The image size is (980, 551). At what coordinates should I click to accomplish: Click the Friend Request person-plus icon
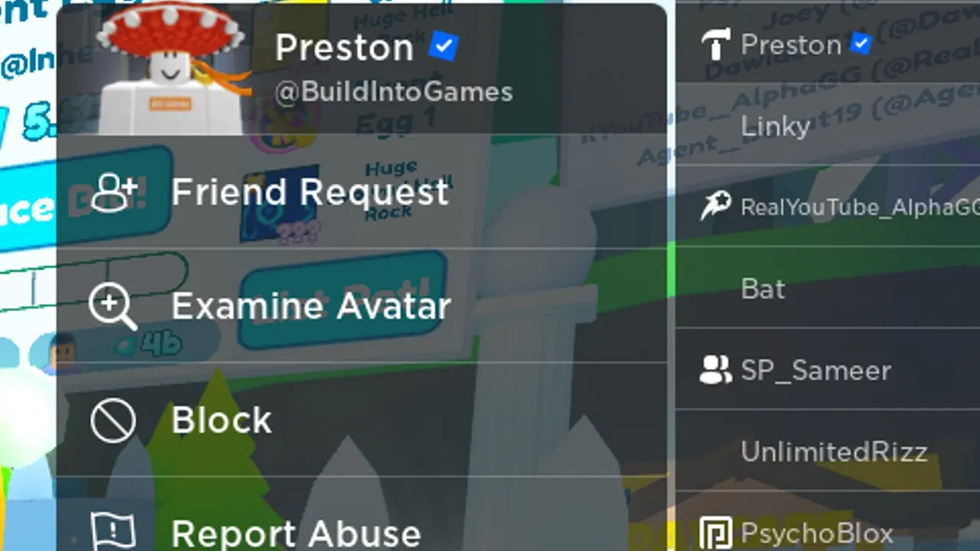pyautogui.click(x=114, y=192)
